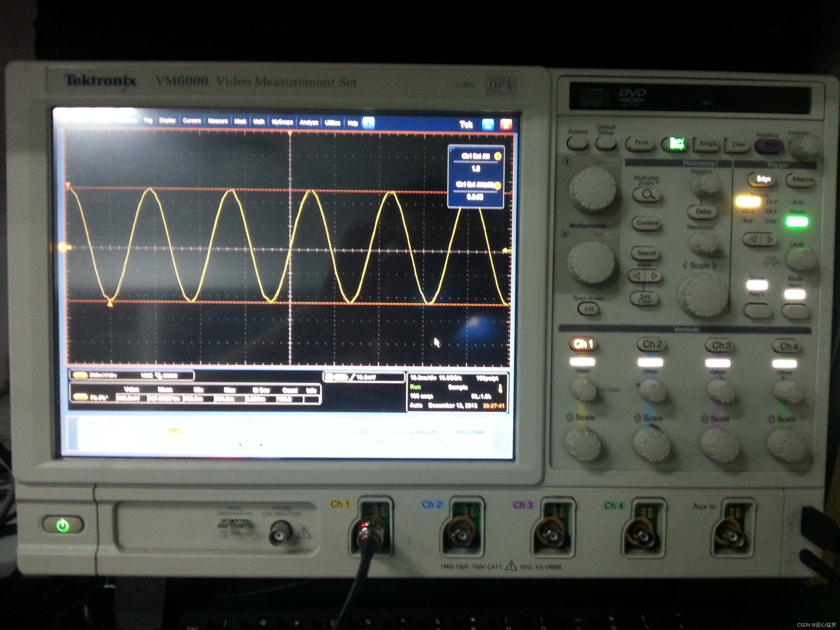Click the Set/Clear mark button
This screenshot has height=630, width=840.
pyautogui.click(x=645, y=299)
